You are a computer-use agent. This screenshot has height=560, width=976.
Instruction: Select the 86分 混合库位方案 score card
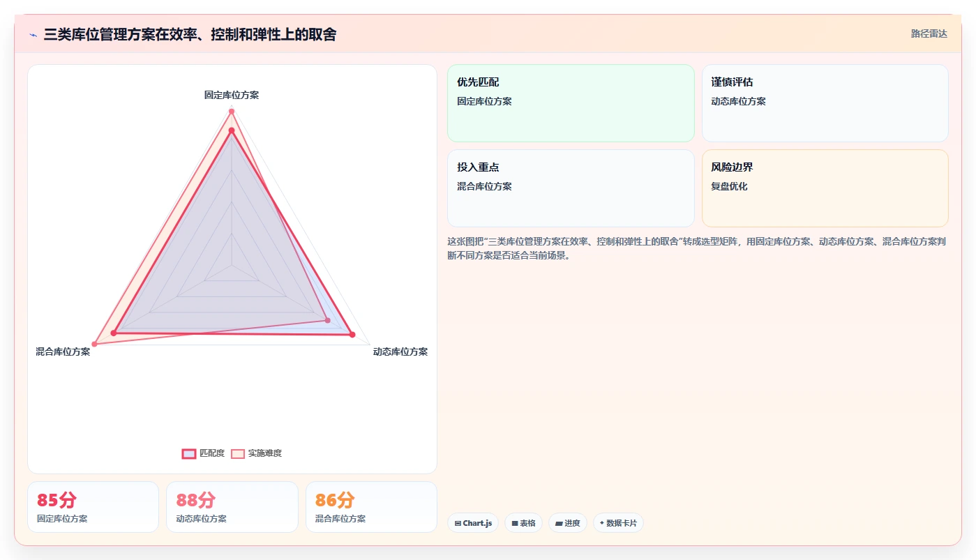371,507
